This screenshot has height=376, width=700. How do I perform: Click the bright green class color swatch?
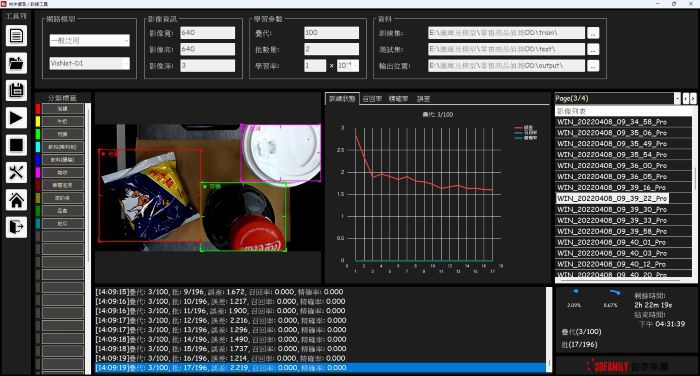coord(38,134)
